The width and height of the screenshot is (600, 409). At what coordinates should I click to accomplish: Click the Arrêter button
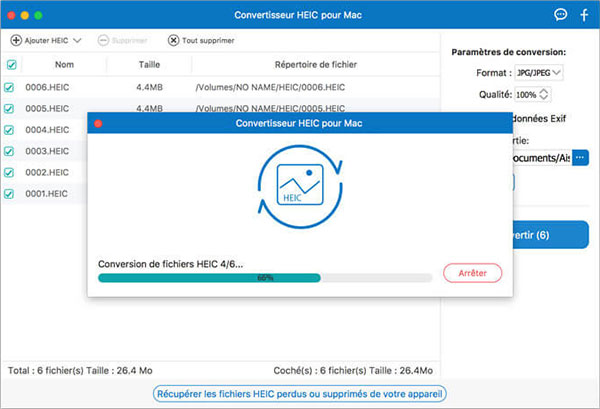pos(473,273)
